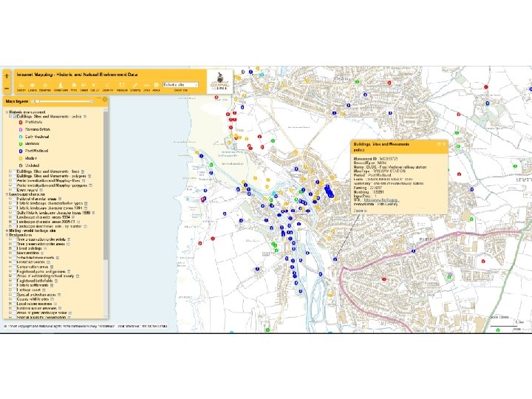The height and width of the screenshot is (399, 532).
Task: Click info icon beside National character areas
Action: pos(60,199)
